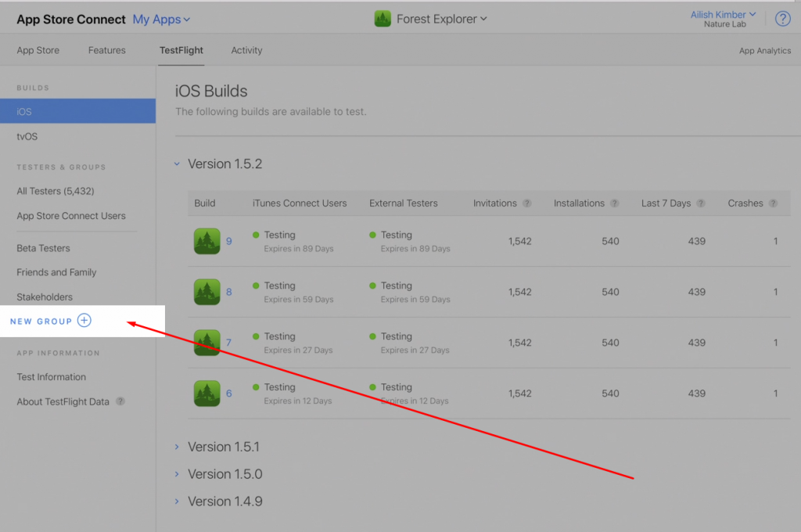The image size is (801, 532).
Task: Click the app icon for build 7
Action: click(x=207, y=343)
